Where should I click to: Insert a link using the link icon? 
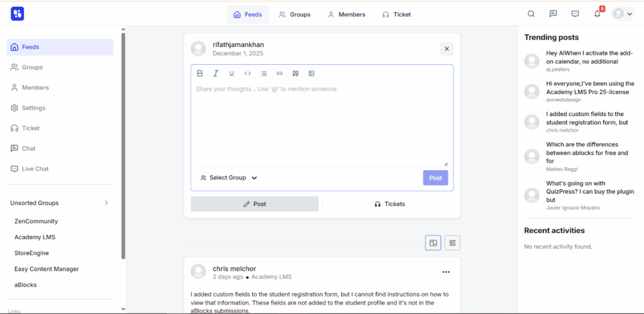[280, 73]
